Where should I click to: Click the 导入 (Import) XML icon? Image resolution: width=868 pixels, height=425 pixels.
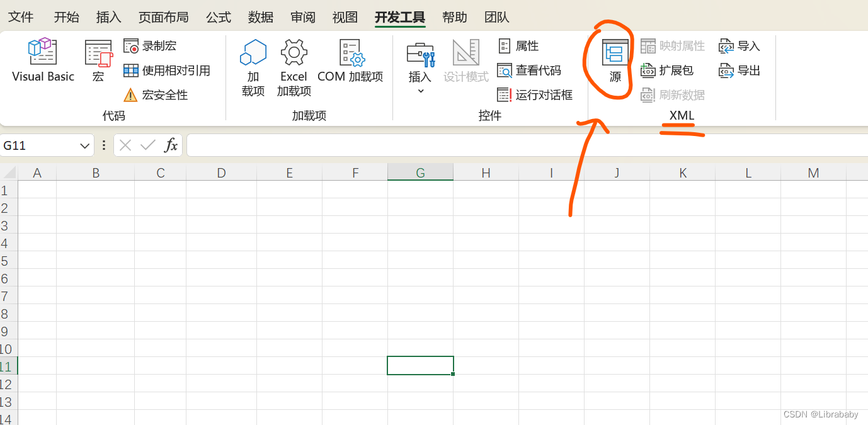tap(739, 45)
